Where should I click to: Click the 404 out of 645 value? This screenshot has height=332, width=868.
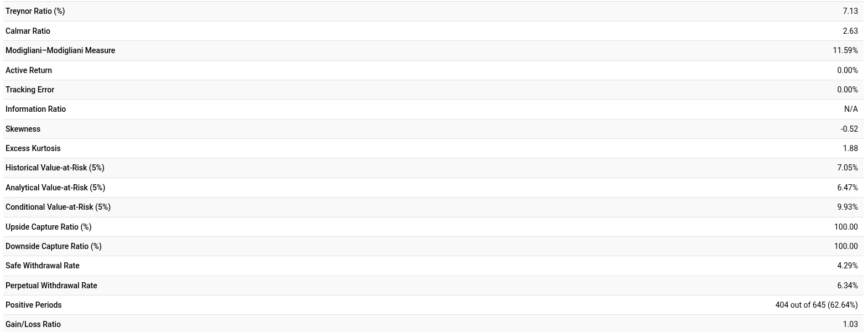click(x=816, y=305)
